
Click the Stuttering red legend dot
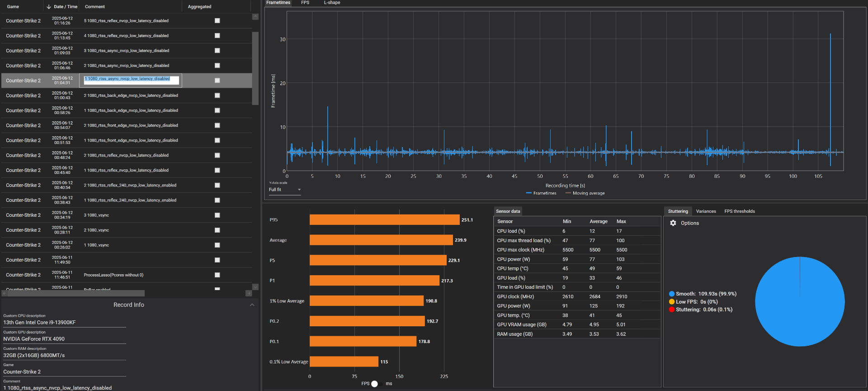672,310
